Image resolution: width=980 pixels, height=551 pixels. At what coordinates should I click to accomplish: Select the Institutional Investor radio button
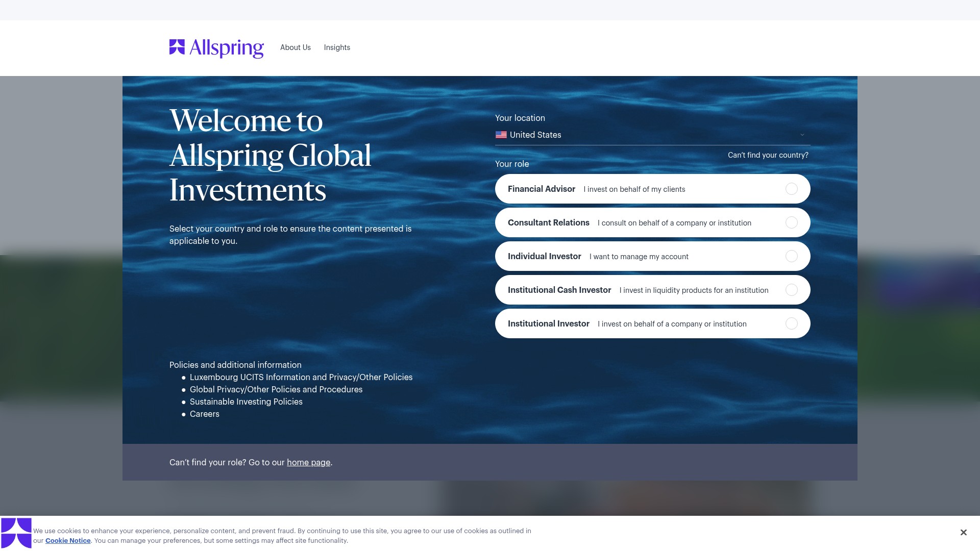[791, 323]
